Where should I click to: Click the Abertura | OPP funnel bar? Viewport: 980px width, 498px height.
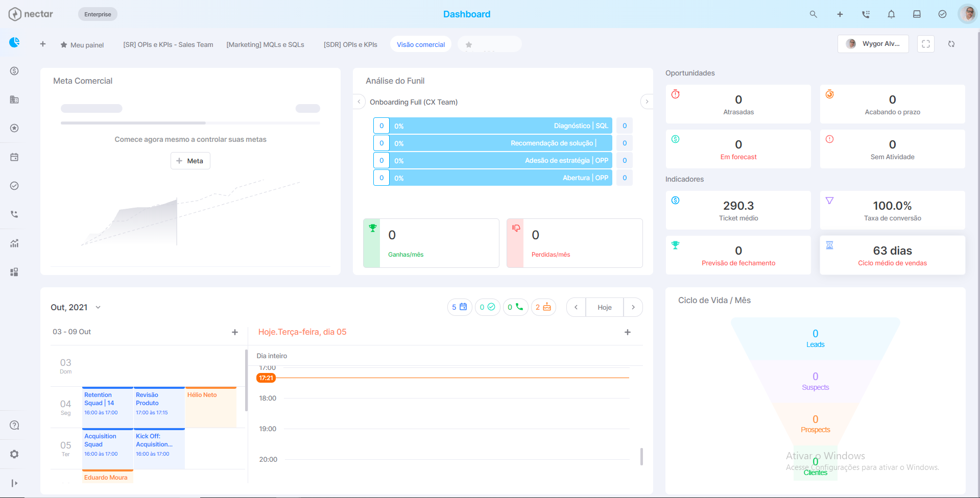[x=500, y=178]
